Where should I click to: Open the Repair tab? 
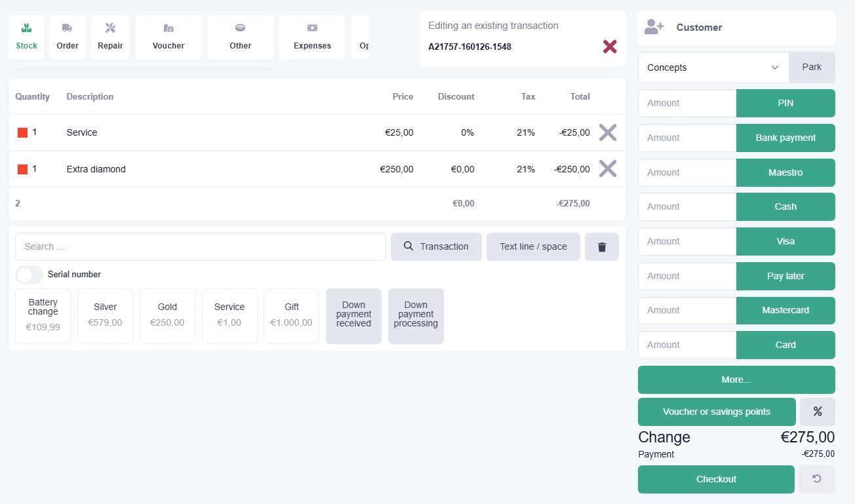point(110,37)
